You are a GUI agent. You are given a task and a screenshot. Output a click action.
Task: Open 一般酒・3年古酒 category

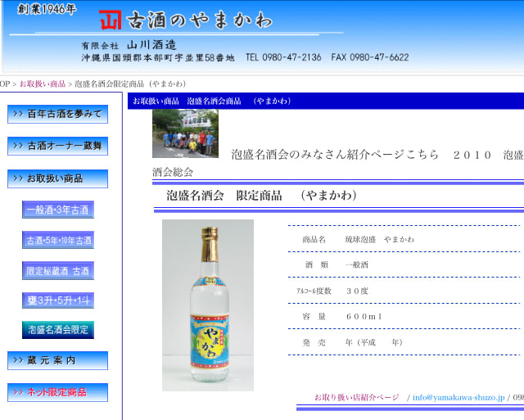58,210
